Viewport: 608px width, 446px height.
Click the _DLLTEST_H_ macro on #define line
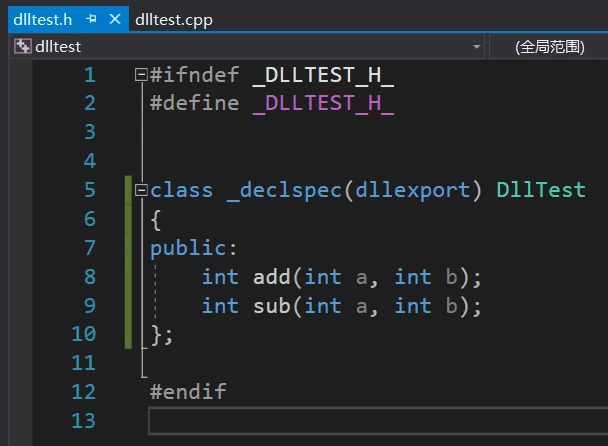pos(323,104)
